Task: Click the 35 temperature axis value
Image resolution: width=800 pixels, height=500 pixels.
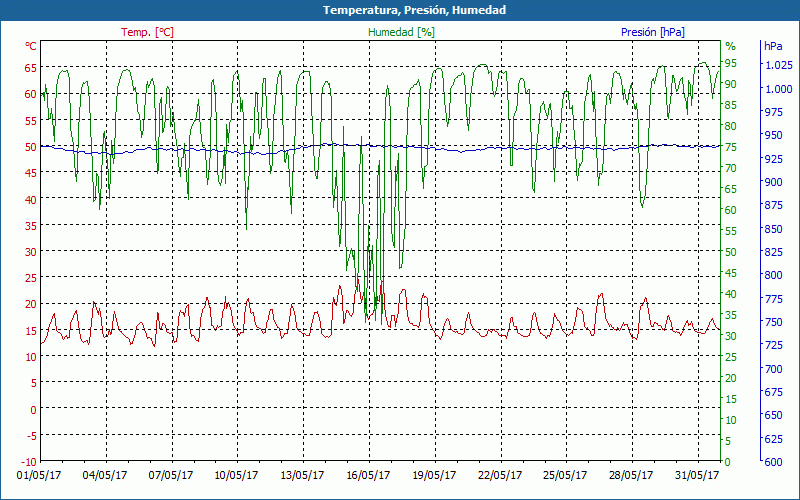Action: (x=31, y=226)
